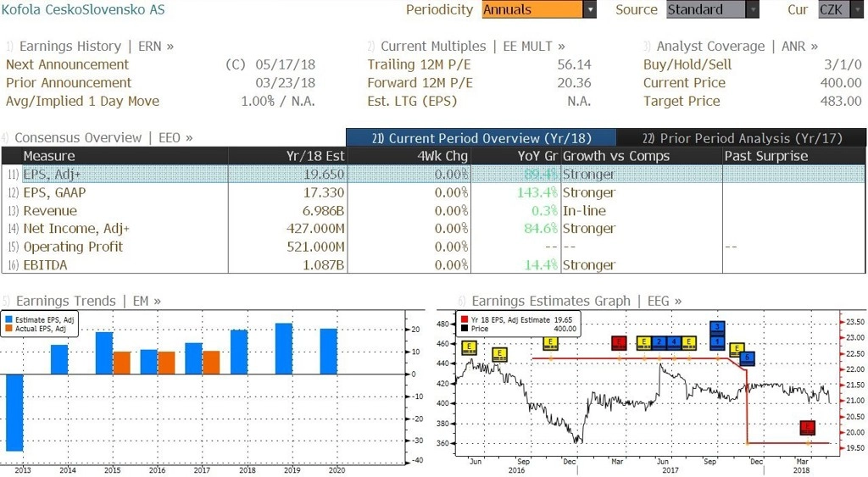Click the 2019 blue estimate bar
This screenshot has height=477, width=868.
pyautogui.click(x=284, y=348)
